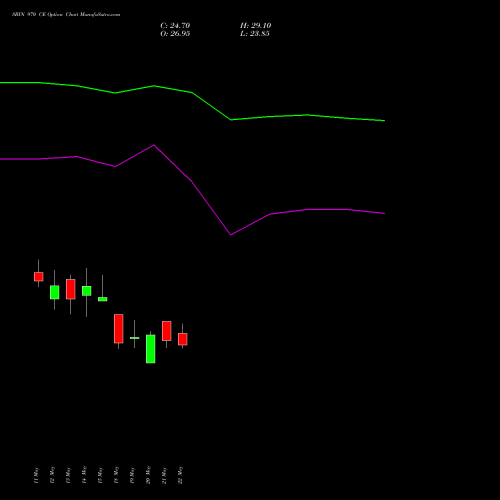Click the tall green candle for 20 May
Image resolution: width=500 pixels, height=500 pixels.
point(151,349)
